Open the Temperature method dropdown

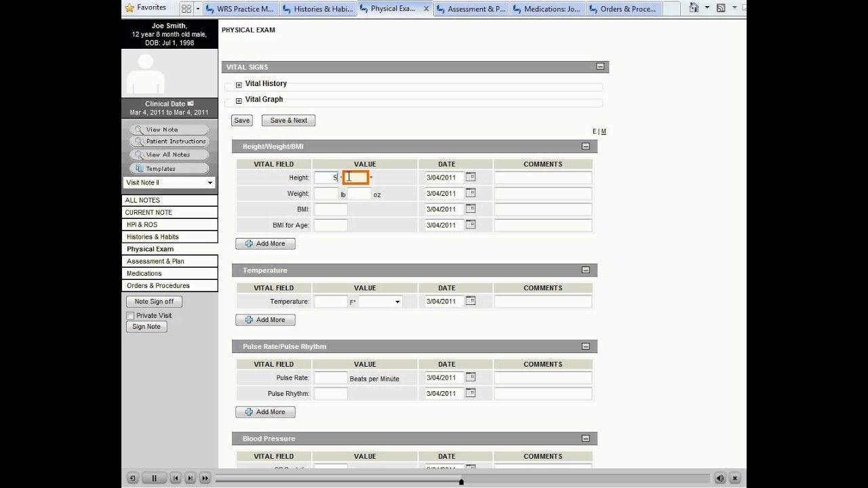380,302
